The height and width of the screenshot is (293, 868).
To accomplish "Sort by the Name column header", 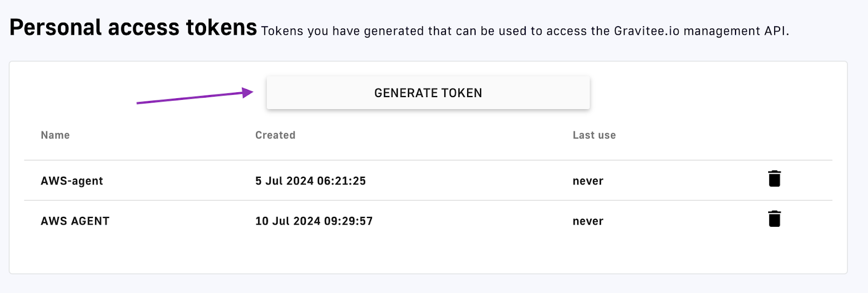I will (x=55, y=135).
